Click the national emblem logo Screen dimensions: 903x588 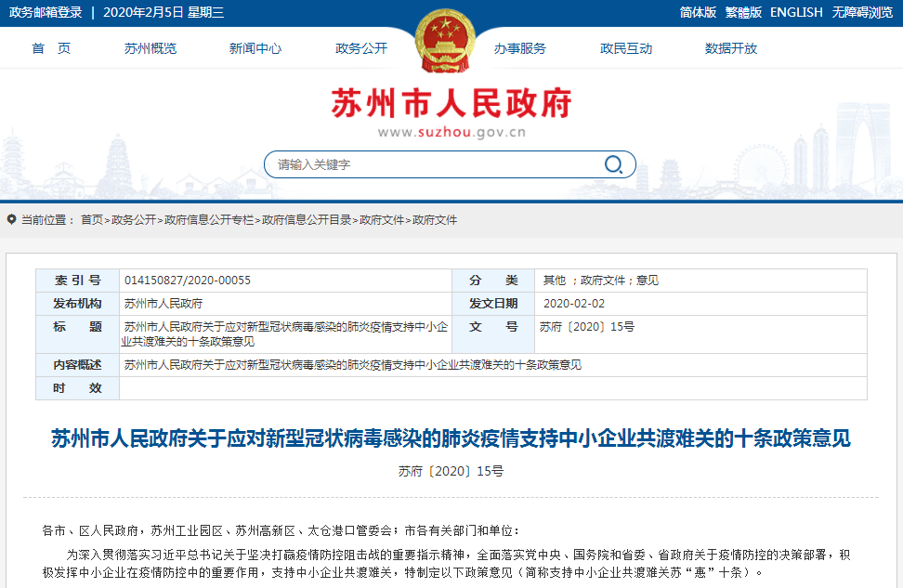[x=445, y=40]
